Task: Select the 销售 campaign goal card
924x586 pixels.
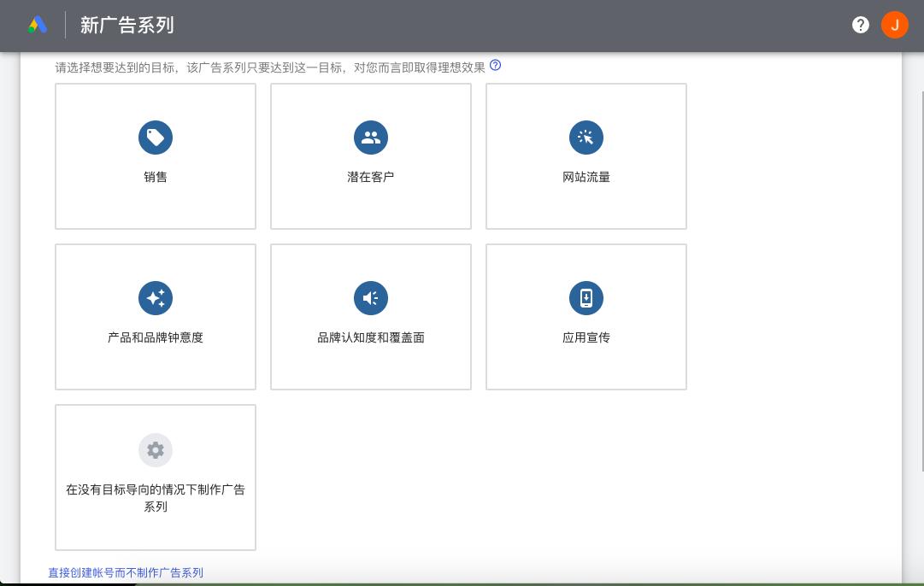Action: [155, 156]
